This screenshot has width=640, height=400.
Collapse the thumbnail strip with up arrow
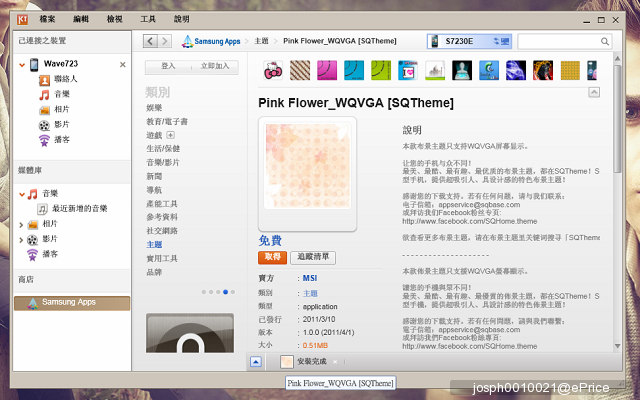tap(594, 92)
